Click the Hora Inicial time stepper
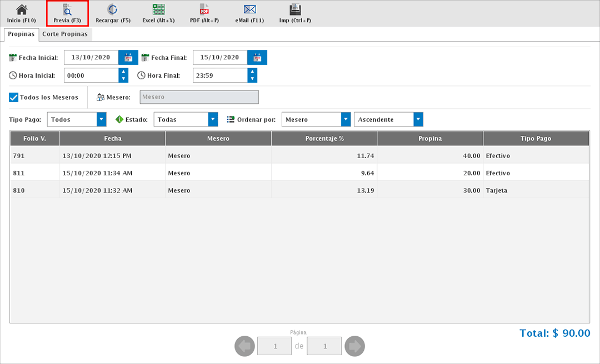 [x=123, y=75]
